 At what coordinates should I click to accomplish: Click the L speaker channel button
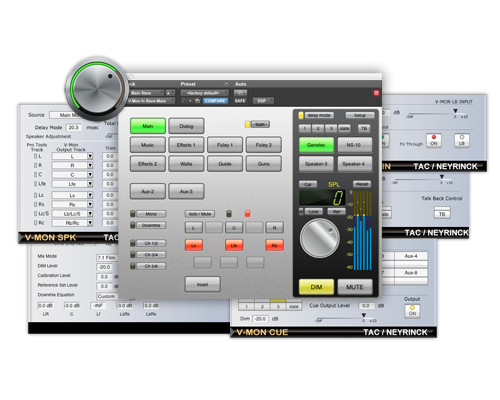tap(194, 228)
